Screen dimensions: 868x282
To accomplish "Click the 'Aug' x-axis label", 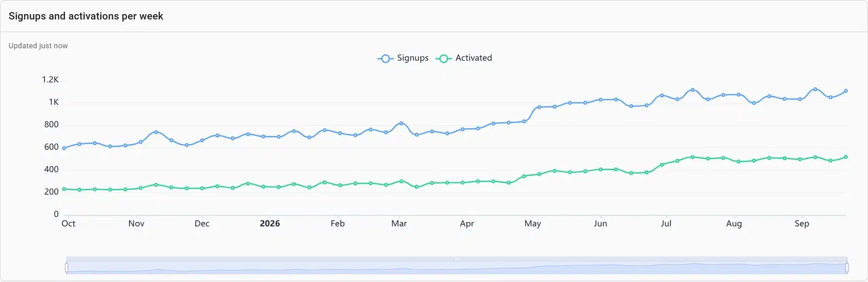I will click(733, 223).
